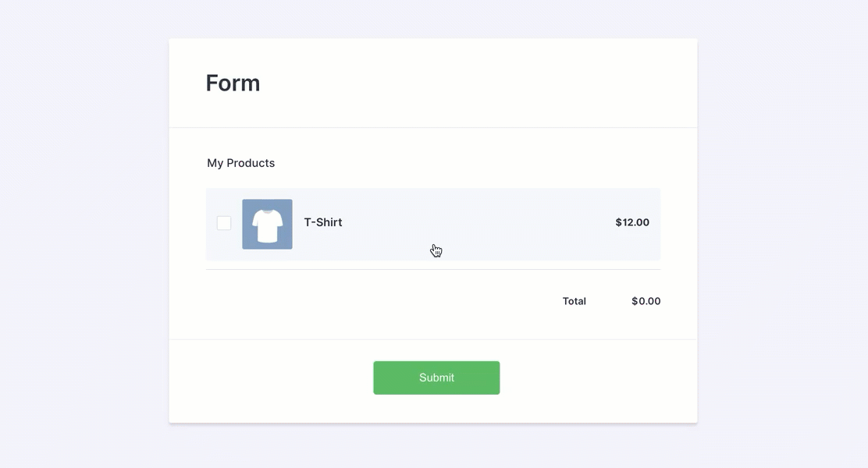Click the T-Shirt product thumbnail image
This screenshot has height=468, width=868.
pyautogui.click(x=267, y=224)
